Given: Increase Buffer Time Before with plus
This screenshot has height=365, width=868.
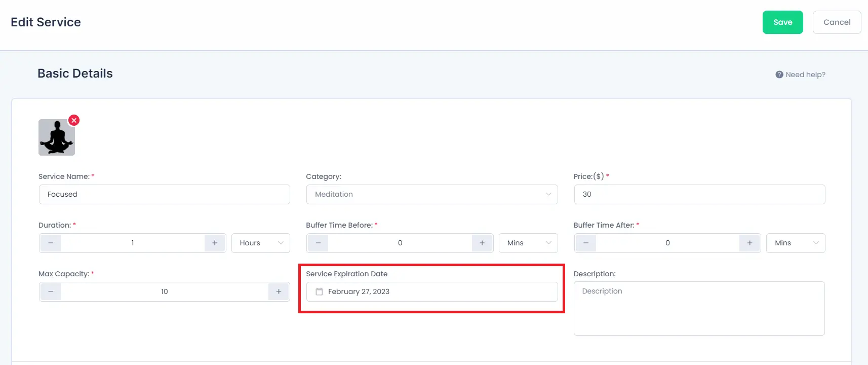Looking at the screenshot, I should coord(482,243).
